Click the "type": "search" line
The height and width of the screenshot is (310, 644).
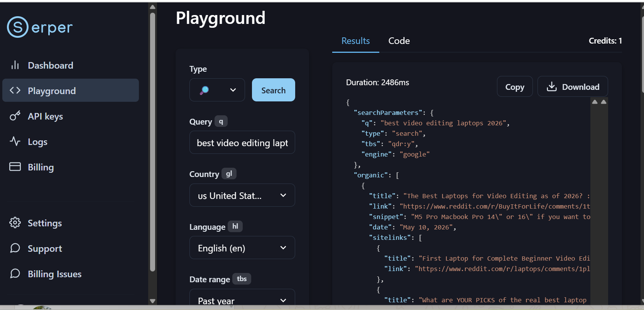pyautogui.click(x=394, y=133)
